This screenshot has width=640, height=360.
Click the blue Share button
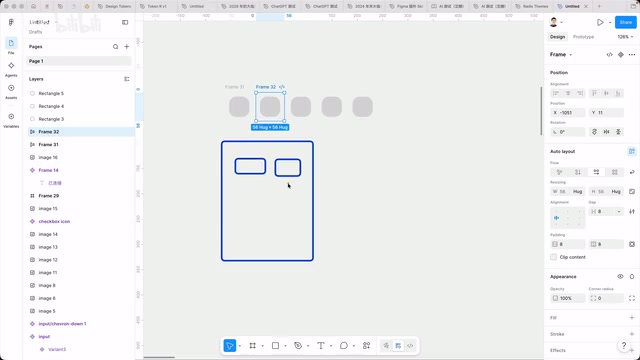point(626,22)
